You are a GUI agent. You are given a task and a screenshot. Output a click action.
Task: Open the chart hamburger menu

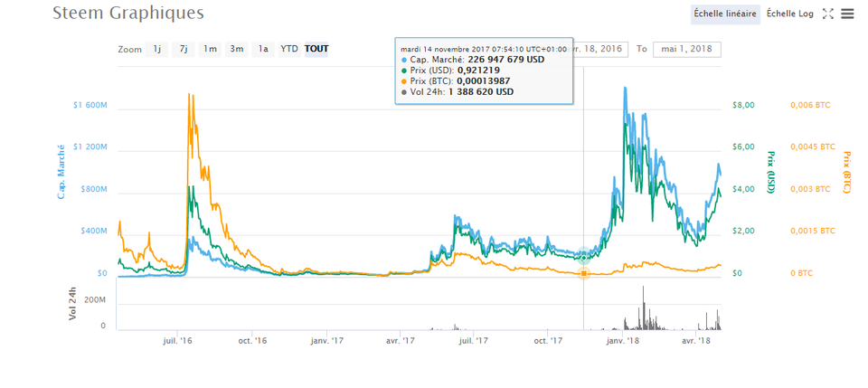coord(847,14)
